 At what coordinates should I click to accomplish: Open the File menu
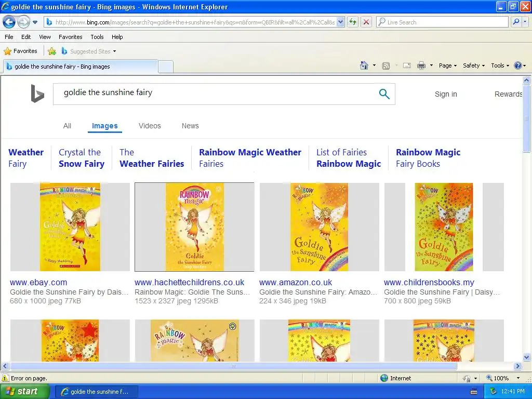pyautogui.click(x=9, y=37)
